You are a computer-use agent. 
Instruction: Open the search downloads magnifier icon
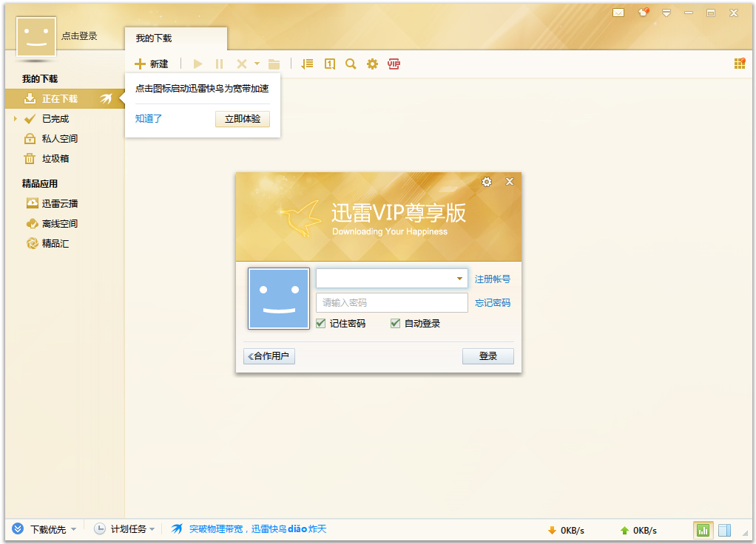351,64
